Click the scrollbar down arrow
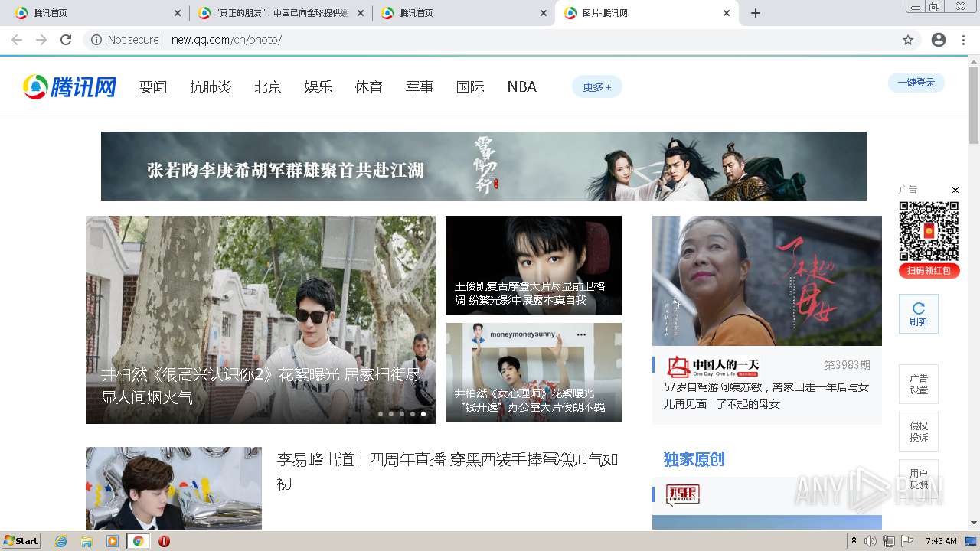The height and width of the screenshot is (551, 980). [974, 523]
